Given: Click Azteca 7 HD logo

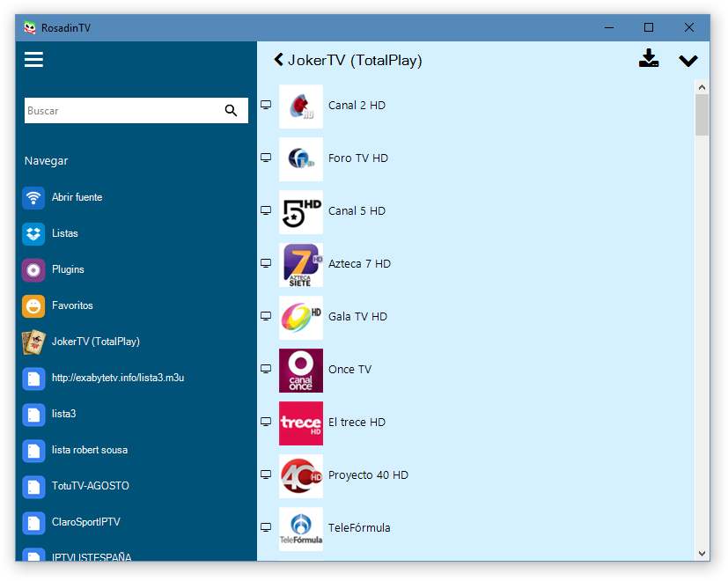Looking at the screenshot, I should [x=301, y=265].
